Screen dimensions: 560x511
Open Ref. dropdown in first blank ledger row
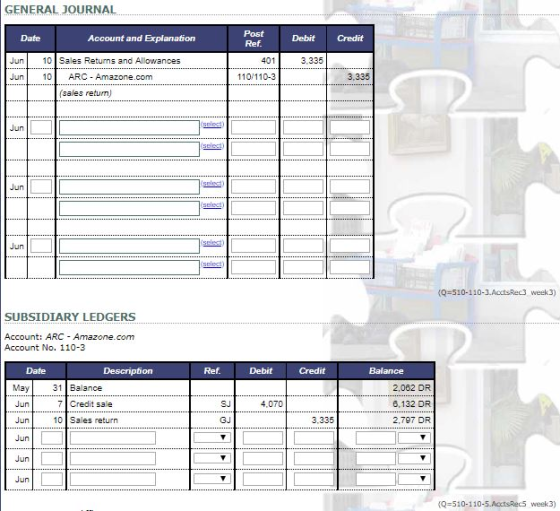(212, 437)
